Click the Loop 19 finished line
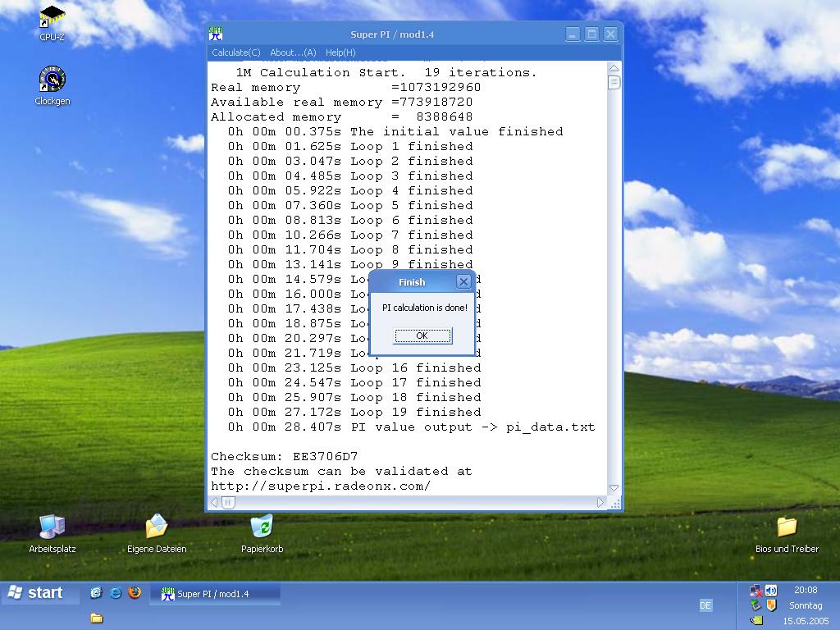The width and height of the screenshot is (840, 630). click(x=354, y=412)
